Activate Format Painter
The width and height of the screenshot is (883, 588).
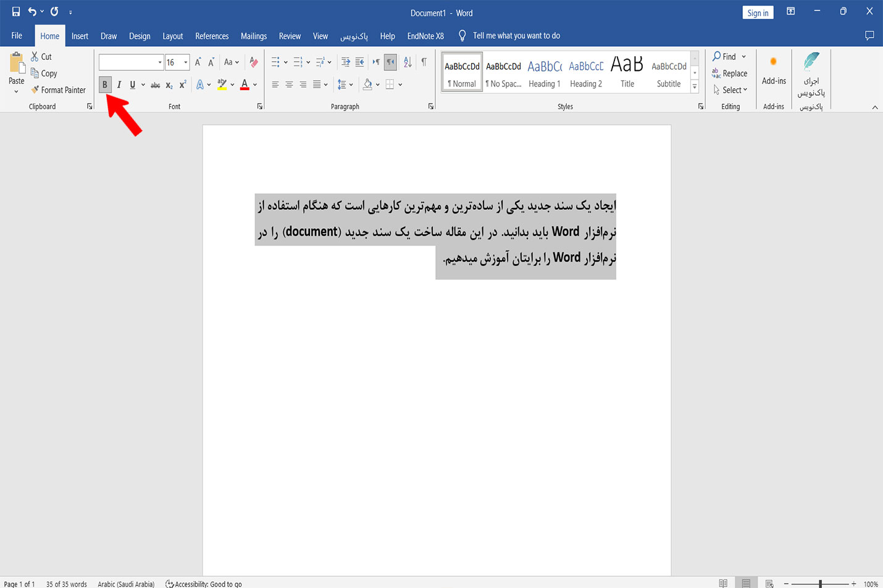(x=58, y=90)
